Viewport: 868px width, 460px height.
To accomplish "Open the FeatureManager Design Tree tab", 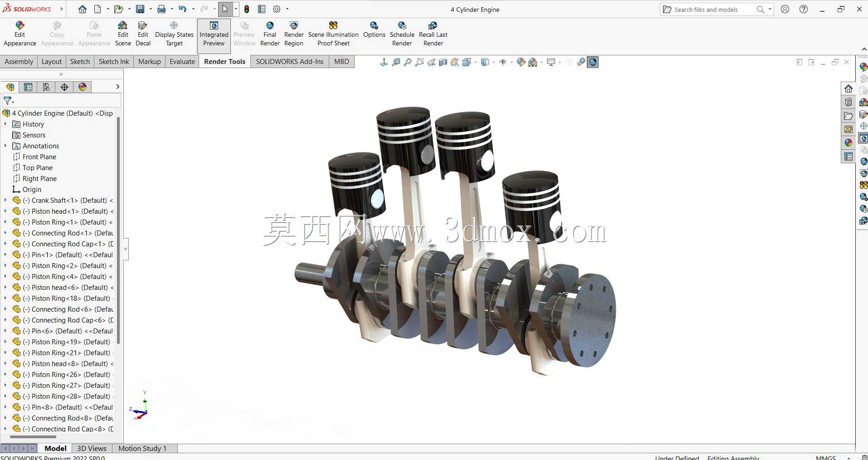I will [x=10, y=87].
